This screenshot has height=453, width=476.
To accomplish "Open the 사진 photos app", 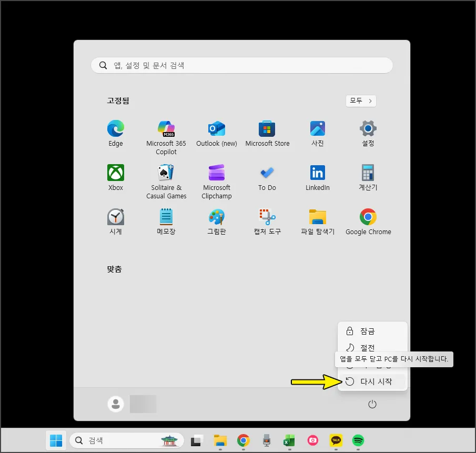I will (x=318, y=133).
